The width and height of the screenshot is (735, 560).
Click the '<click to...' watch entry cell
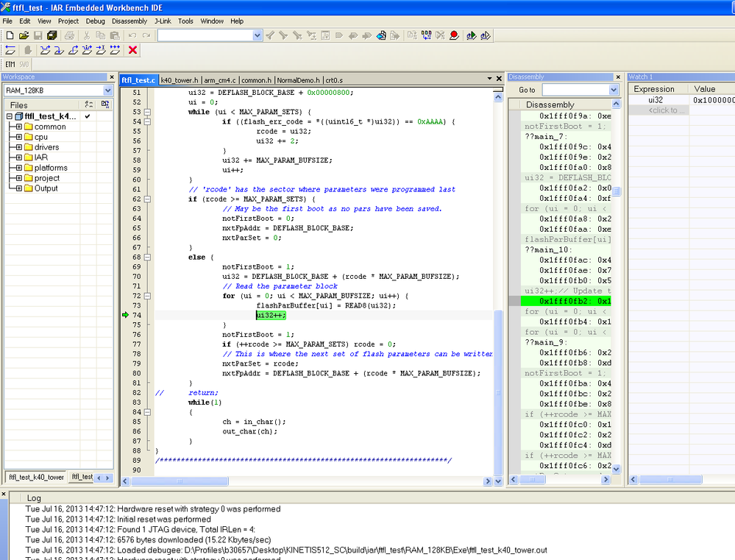pos(667,110)
